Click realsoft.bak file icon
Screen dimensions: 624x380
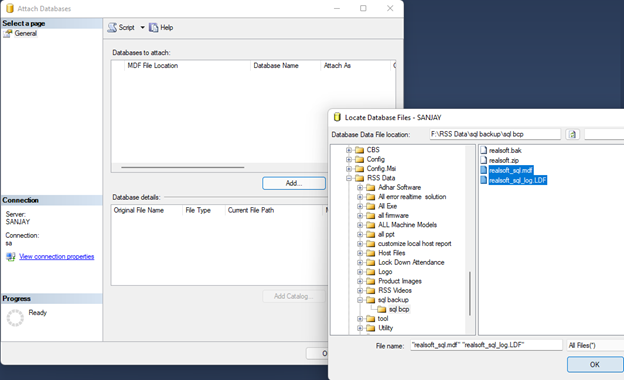click(x=484, y=150)
